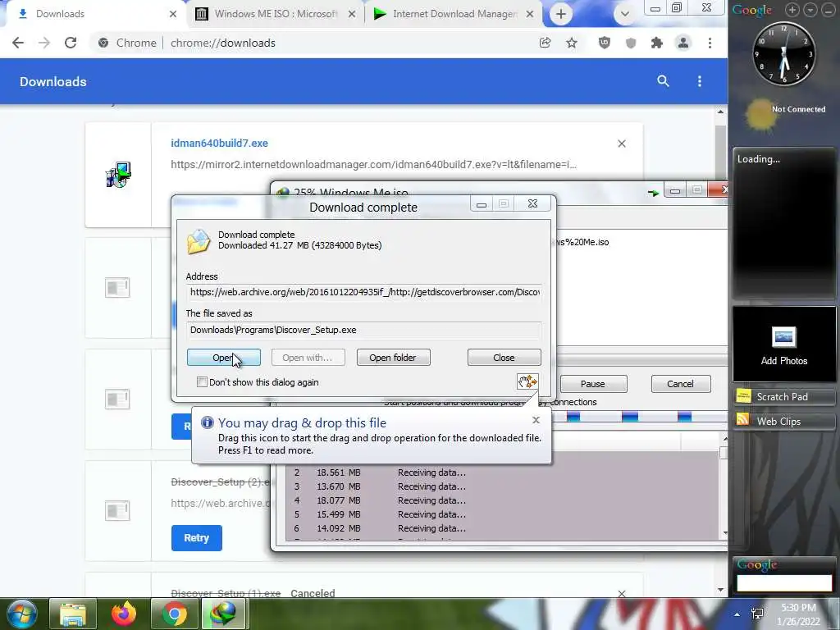Screen dimensions: 840x630
Task: Click the share page icon in the address bar
Action: point(546,43)
